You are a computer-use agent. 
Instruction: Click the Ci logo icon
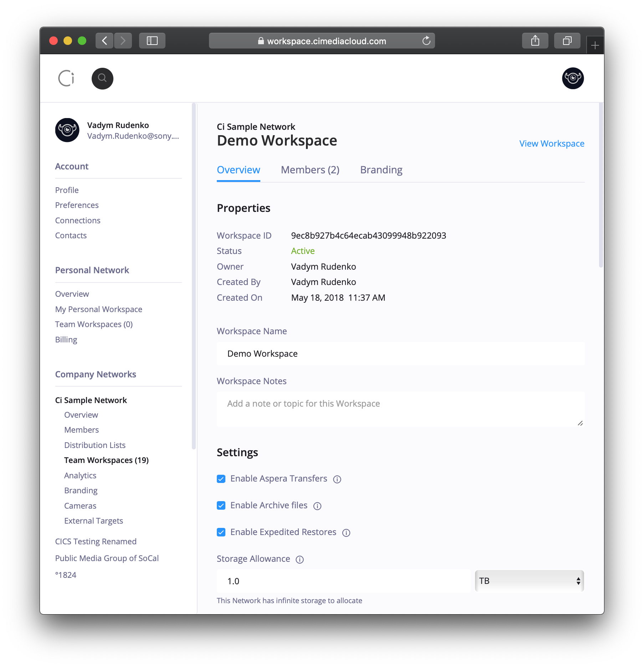66,78
